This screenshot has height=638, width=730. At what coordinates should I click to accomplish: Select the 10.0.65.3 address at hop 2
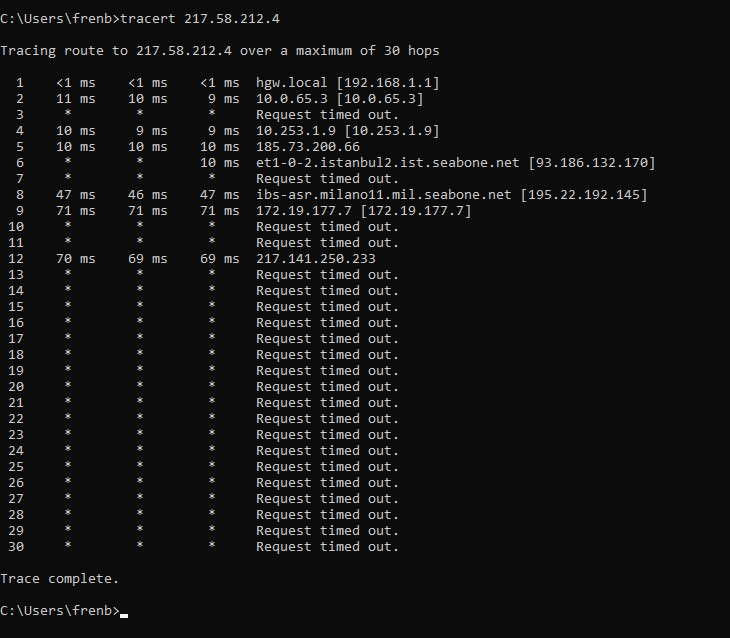point(291,99)
